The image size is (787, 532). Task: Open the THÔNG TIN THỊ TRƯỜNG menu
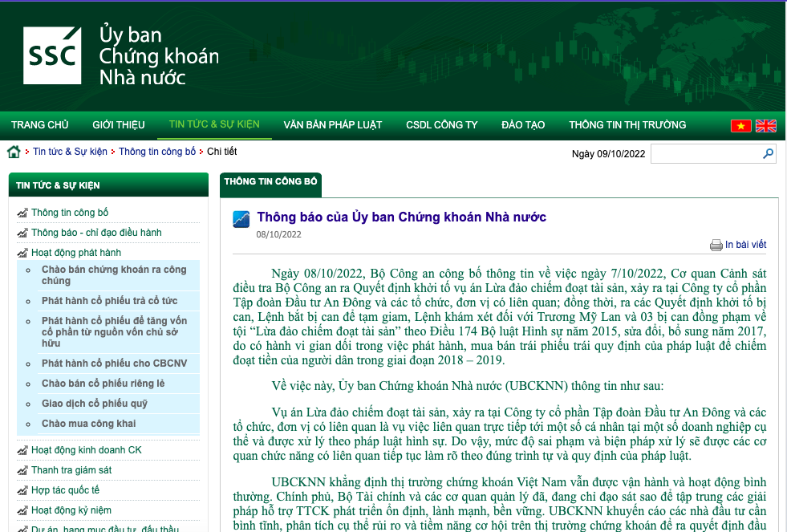pyautogui.click(x=627, y=125)
